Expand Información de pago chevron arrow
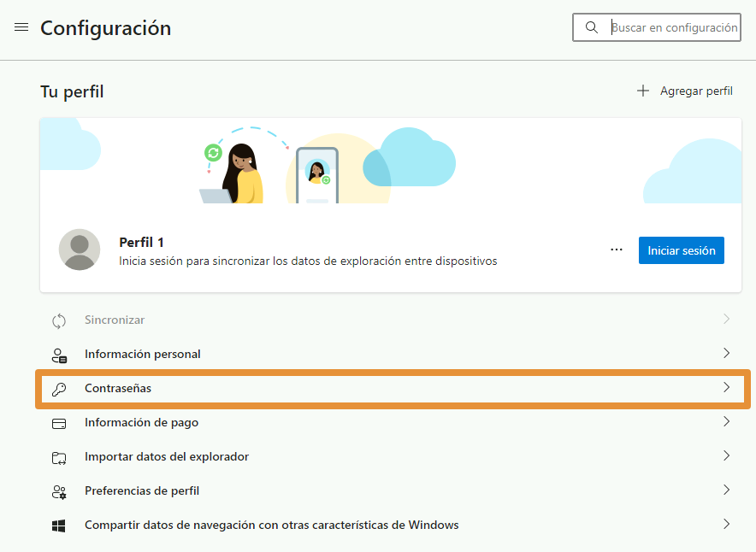The width and height of the screenshot is (756, 552). pyautogui.click(x=726, y=421)
